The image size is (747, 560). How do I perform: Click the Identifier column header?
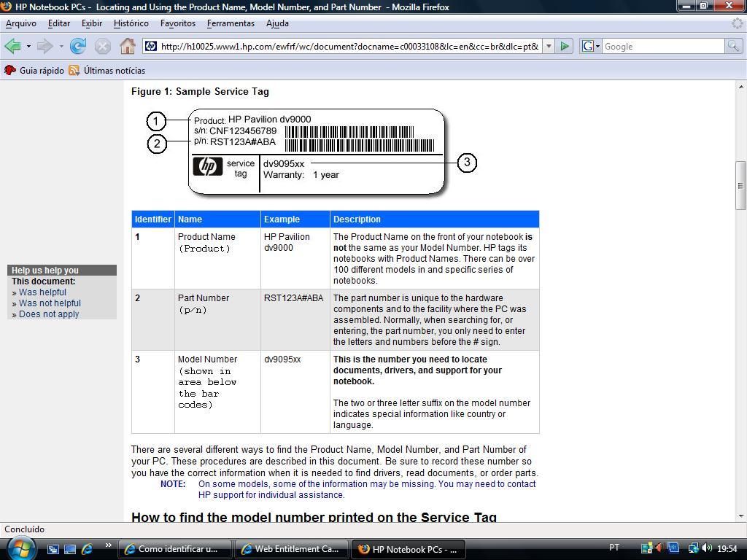click(153, 219)
